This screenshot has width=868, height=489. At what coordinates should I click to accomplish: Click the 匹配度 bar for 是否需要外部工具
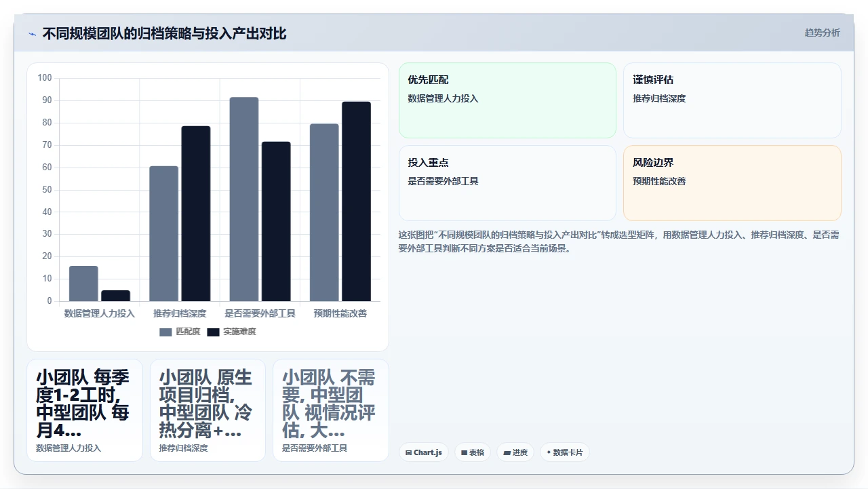click(x=244, y=199)
